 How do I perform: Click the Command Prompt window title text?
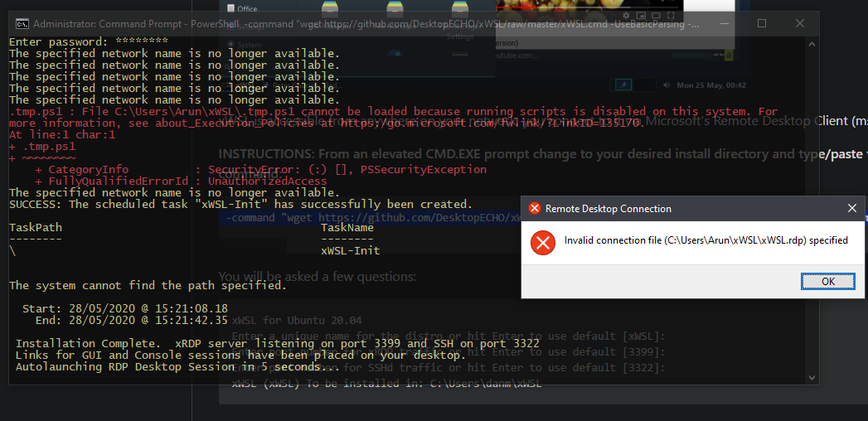tap(366, 24)
